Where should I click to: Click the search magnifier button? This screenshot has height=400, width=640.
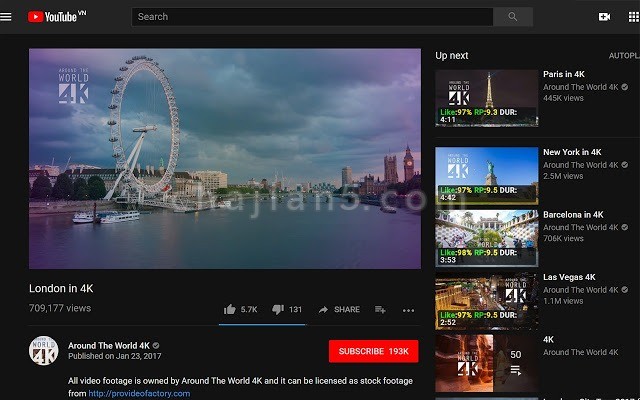click(x=513, y=17)
